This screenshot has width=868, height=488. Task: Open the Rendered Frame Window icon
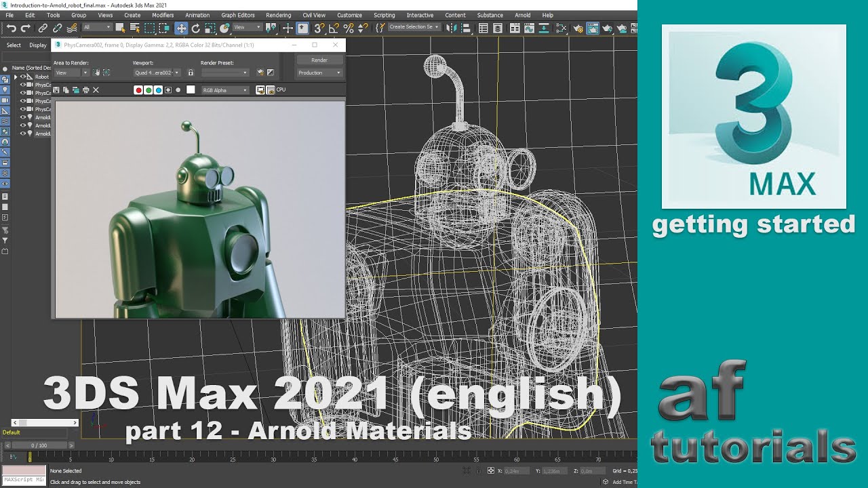[x=592, y=28]
